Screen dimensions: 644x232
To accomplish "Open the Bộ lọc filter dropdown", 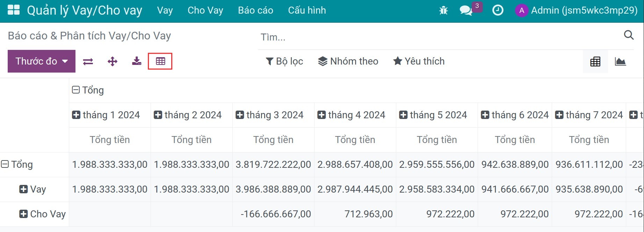I will pos(284,61).
